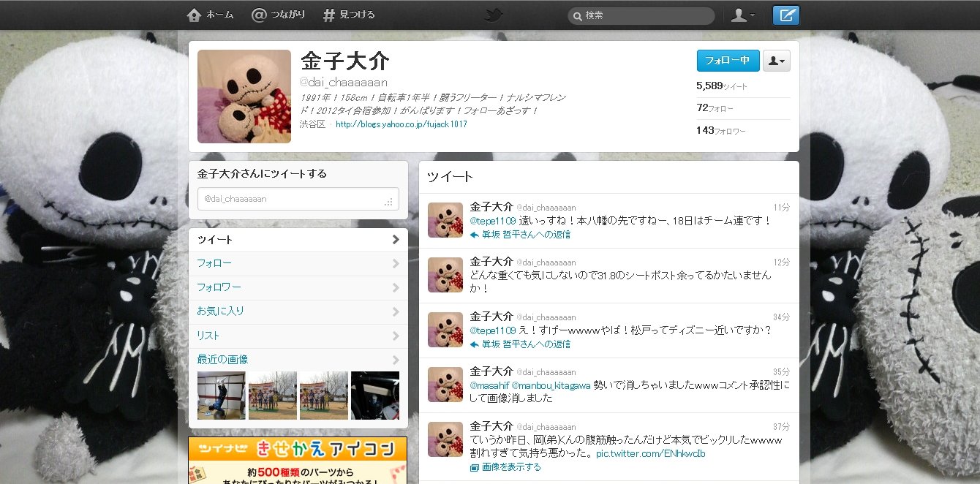Open the Connect tab with @ icon

coord(278,15)
